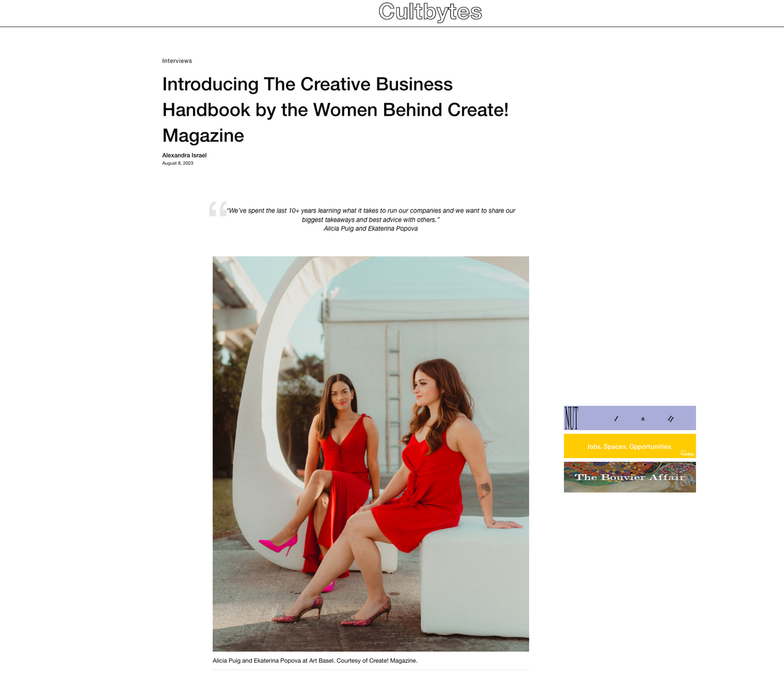Click the photo of two women in red dresses
784x675 pixels.
[x=371, y=454]
